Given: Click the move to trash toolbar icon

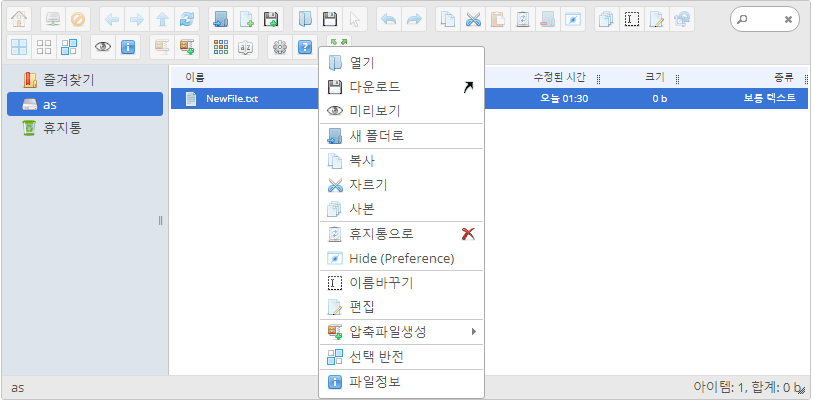Looking at the screenshot, I should click(522, 20).
